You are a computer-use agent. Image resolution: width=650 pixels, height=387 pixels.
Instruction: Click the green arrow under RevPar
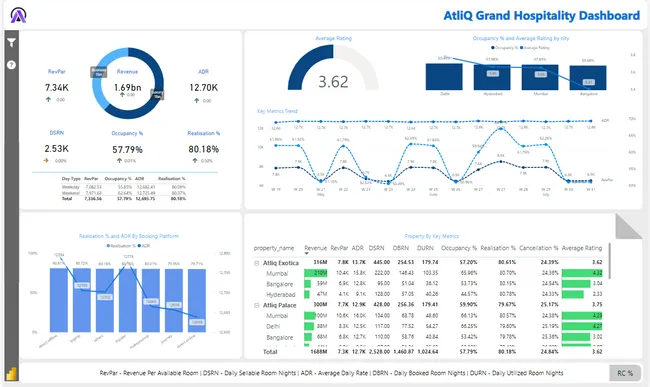coord(49,99)
